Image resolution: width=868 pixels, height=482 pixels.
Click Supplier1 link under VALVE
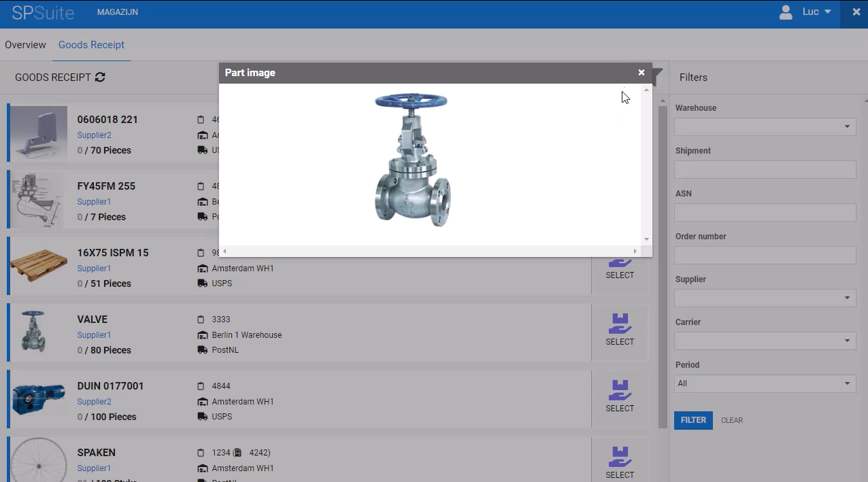click(94, 335)
